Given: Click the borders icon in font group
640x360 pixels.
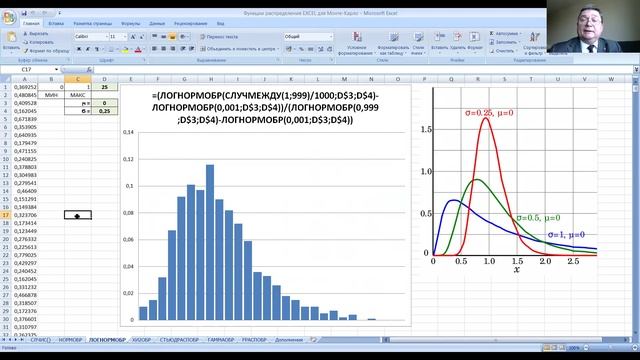Looking at the screenshot, I should (111, 49).
